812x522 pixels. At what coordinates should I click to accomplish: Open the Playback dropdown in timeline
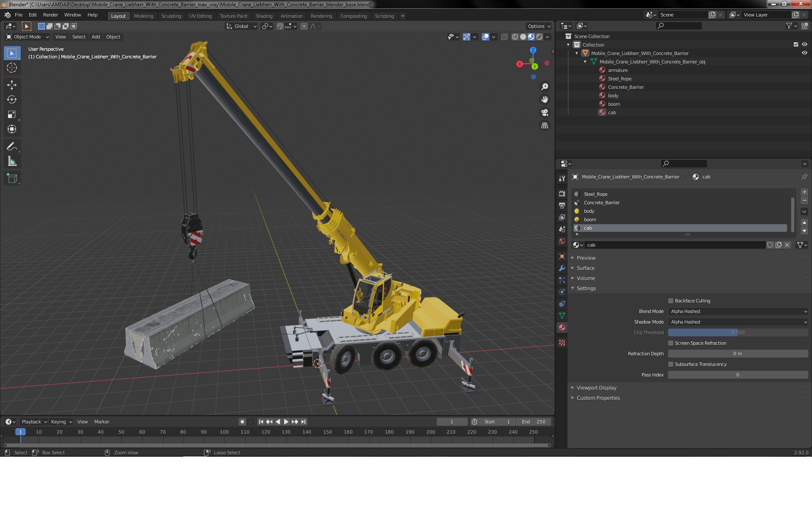pos(34,422)
